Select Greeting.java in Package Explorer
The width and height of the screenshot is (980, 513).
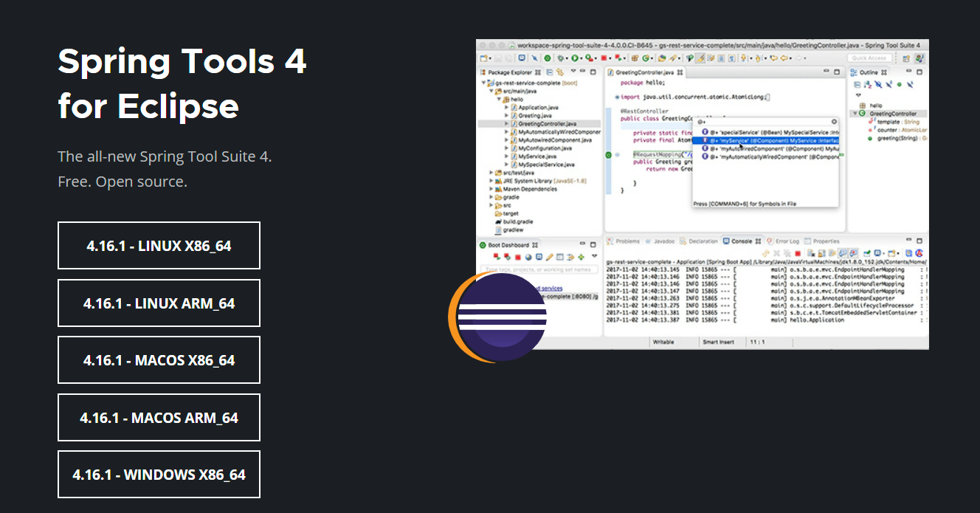(535, 115)
